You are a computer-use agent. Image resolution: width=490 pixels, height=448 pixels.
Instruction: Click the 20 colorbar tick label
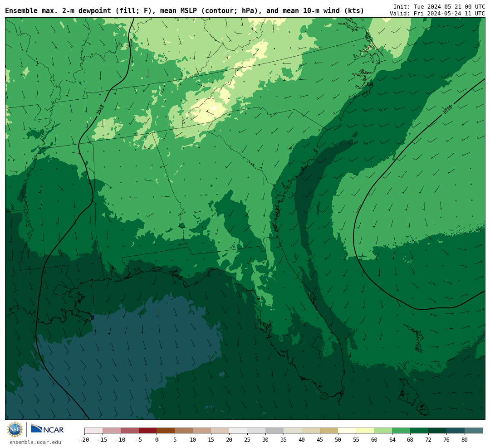coord(230,440)
